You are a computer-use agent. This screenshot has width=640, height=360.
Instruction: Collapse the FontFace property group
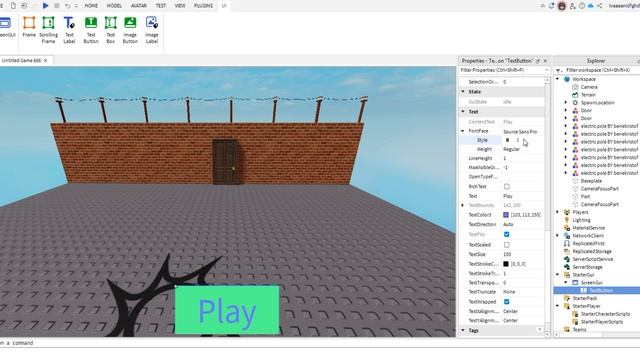coord(463,131)
